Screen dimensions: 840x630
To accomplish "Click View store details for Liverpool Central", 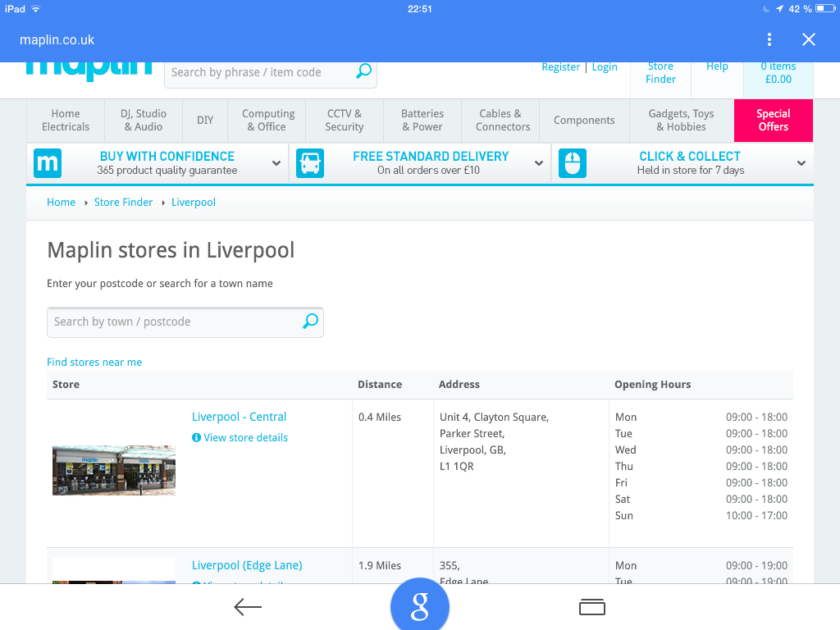I will pos(245,438).
